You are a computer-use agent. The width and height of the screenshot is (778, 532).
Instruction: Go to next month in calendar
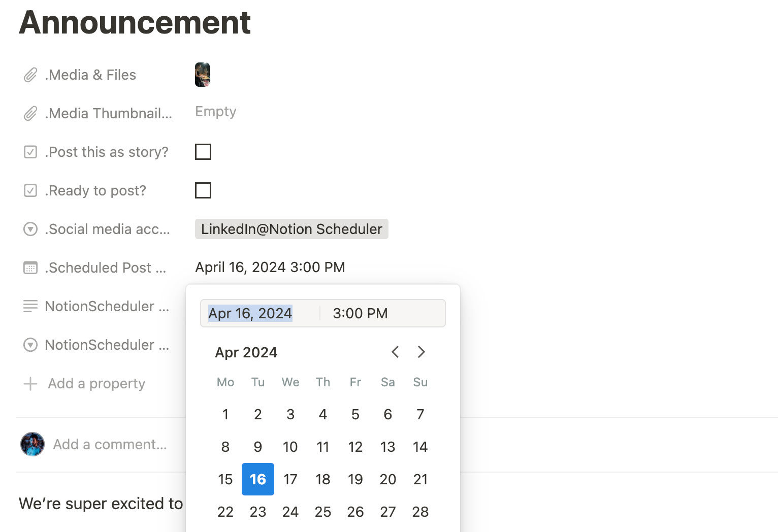tap(421, 352)
